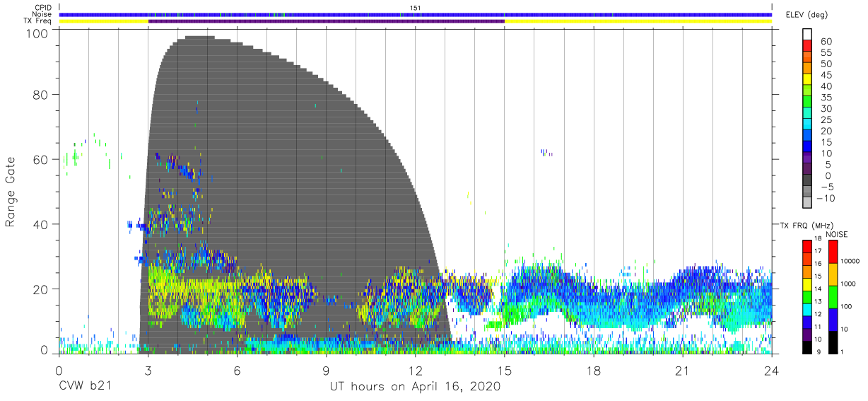Screen dimensions: 868x401
Task: Click the x-axis tick label '6'
Action: [237, 370]
